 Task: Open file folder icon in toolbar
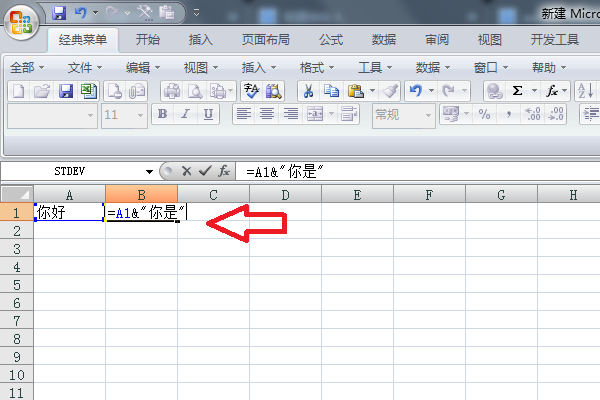coord(42,91)
